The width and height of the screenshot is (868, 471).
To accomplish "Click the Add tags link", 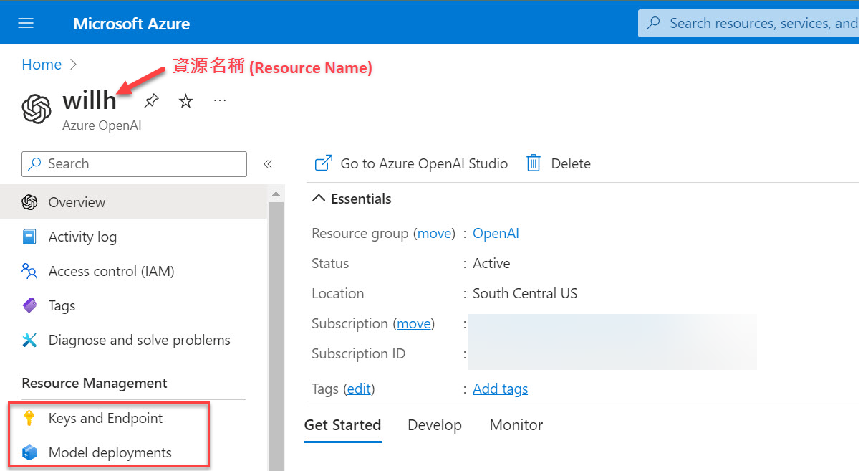I will click(x=500, y=389).
